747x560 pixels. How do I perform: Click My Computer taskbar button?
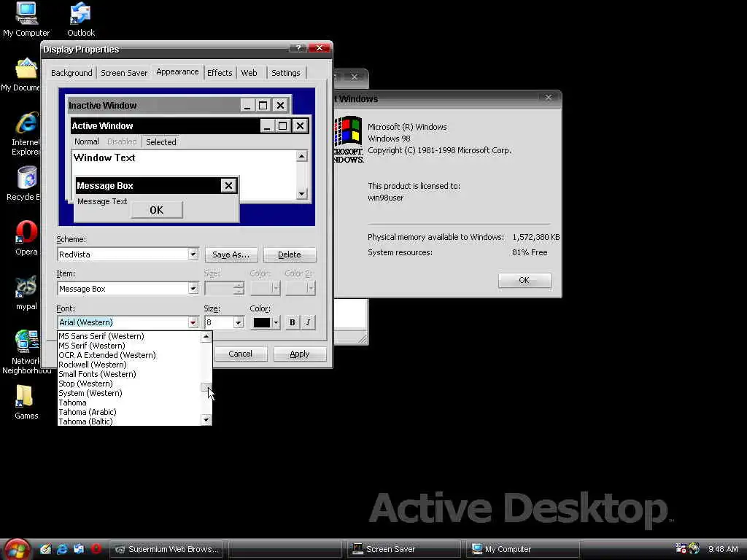tap(522, 549)
